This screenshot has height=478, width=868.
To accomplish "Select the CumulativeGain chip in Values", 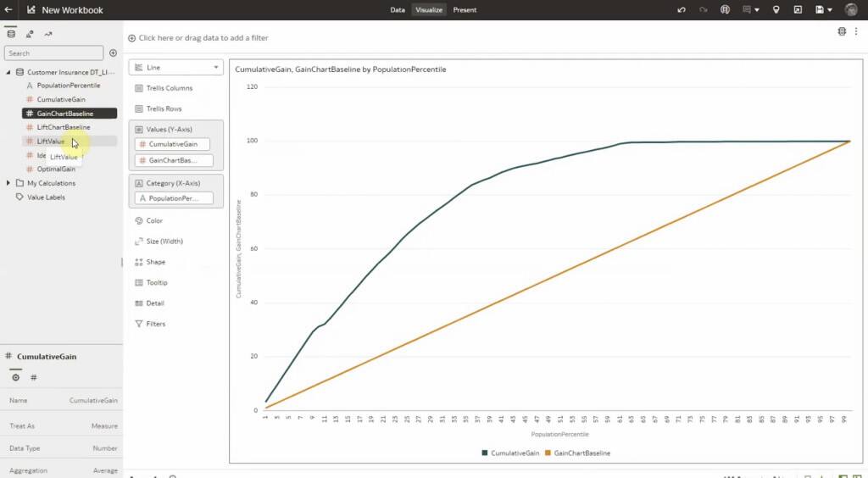I will click(x=172, y=144).
